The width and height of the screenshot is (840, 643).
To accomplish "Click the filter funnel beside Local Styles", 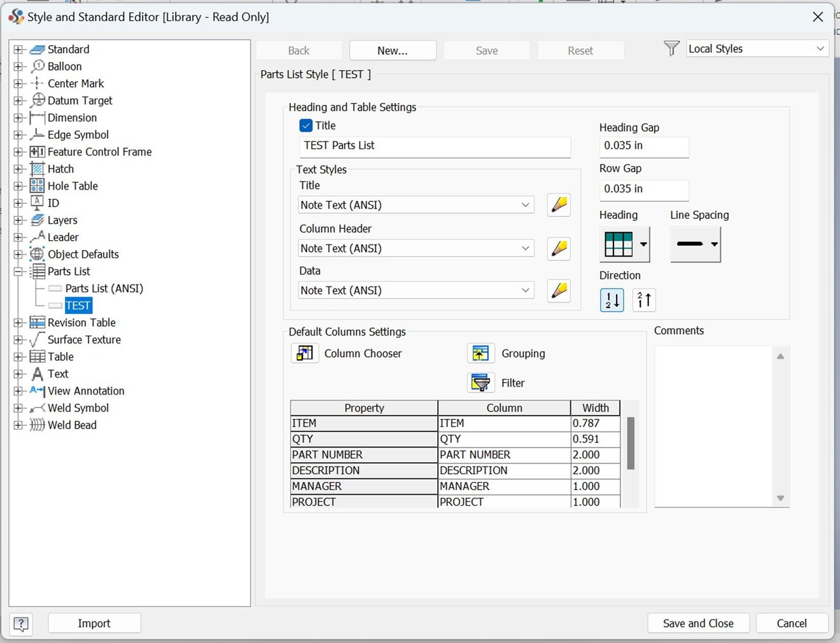I will (671, 48).
